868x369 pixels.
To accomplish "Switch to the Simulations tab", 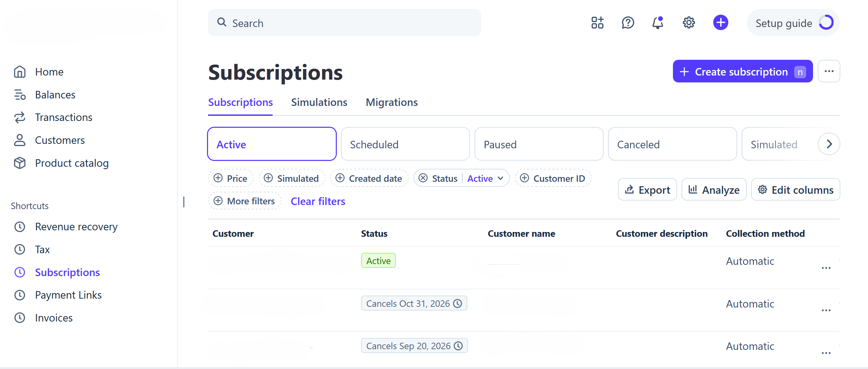I will pyautogui.click(x=319, y=102).
